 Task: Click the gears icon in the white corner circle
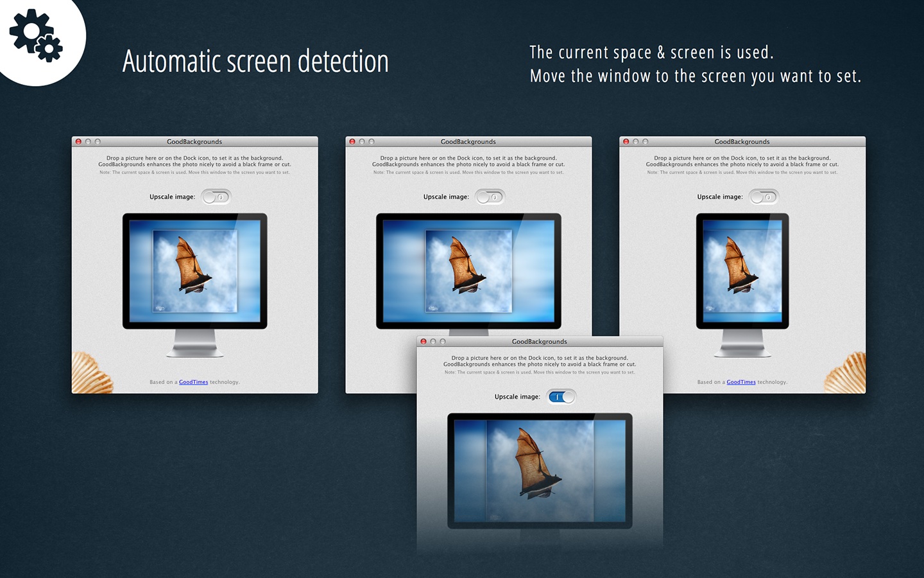point(36,35)
